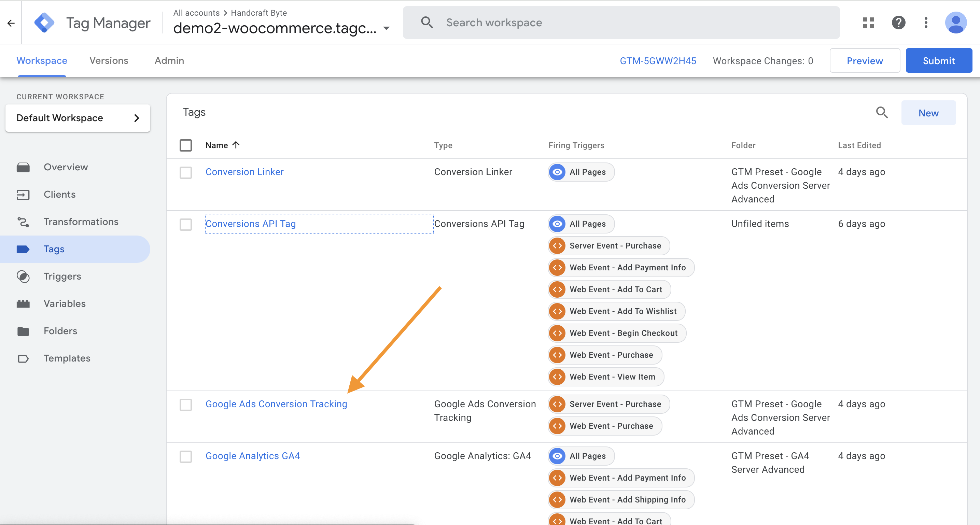Expand the container name dropdown arrow
This screenshot has height=525, width=980.
(x=387, y=29)
